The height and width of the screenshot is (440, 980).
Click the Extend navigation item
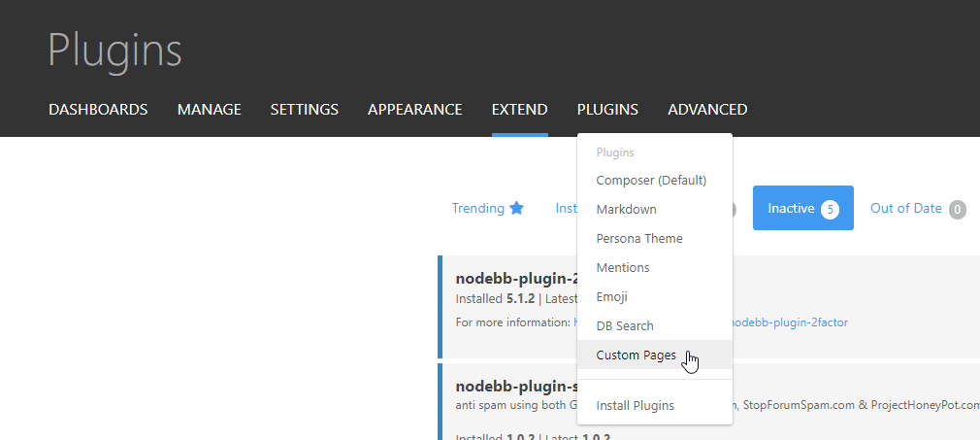(x=519, y=110)
